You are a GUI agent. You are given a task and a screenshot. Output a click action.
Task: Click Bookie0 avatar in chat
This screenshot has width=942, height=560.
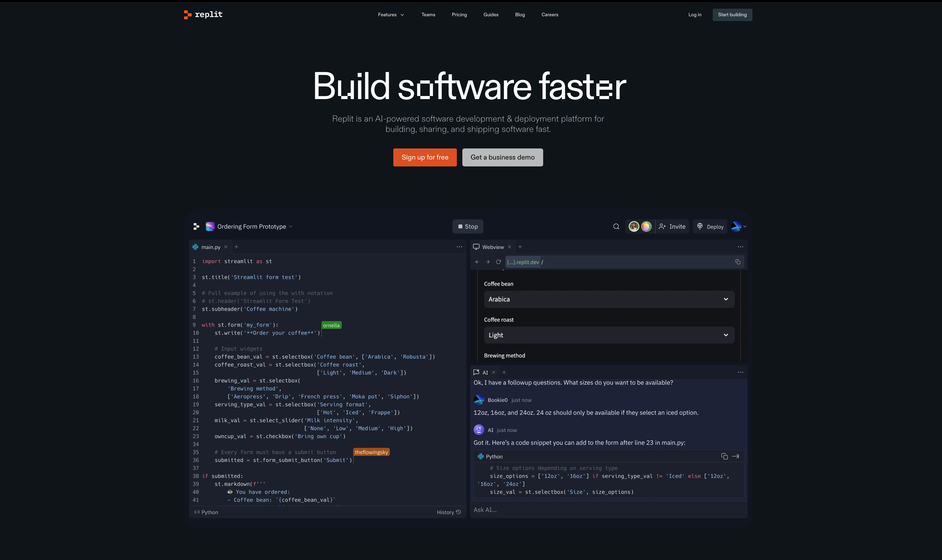click(479, 400)
